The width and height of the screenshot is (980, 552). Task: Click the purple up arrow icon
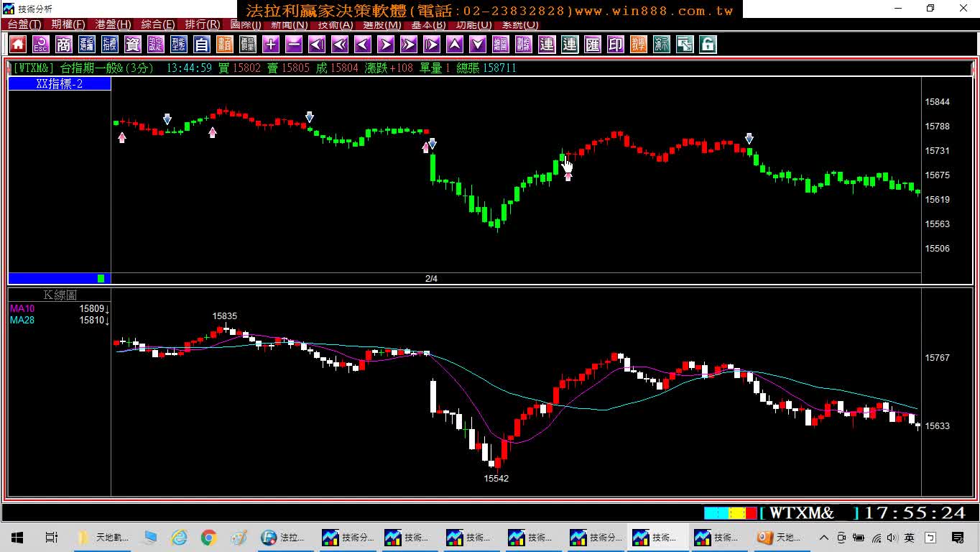pyautogui.click(x=455, y=45)
